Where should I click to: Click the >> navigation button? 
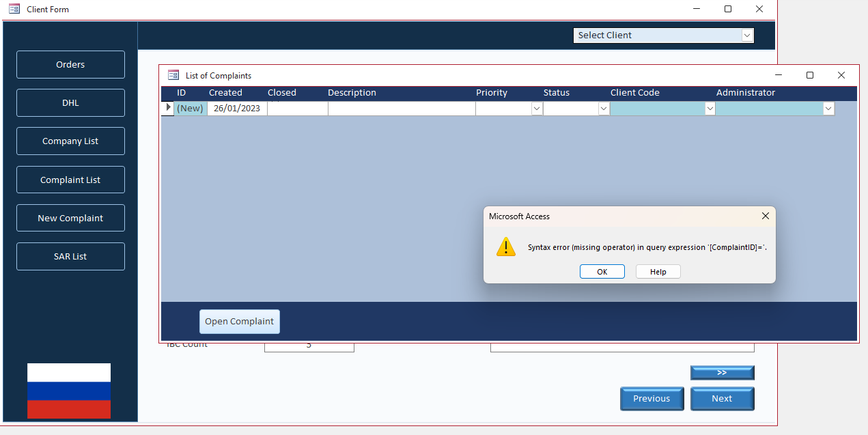pyautogui.click(x=722, y=373)
